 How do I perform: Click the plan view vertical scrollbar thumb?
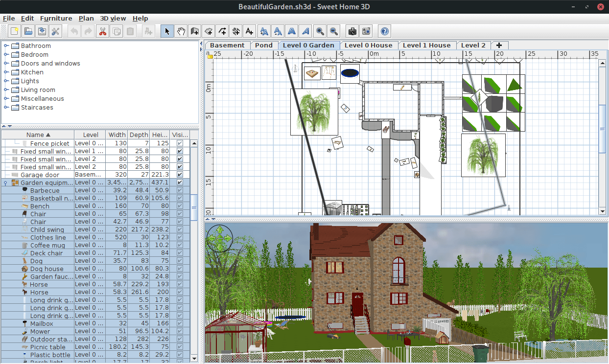click(603, 129)
